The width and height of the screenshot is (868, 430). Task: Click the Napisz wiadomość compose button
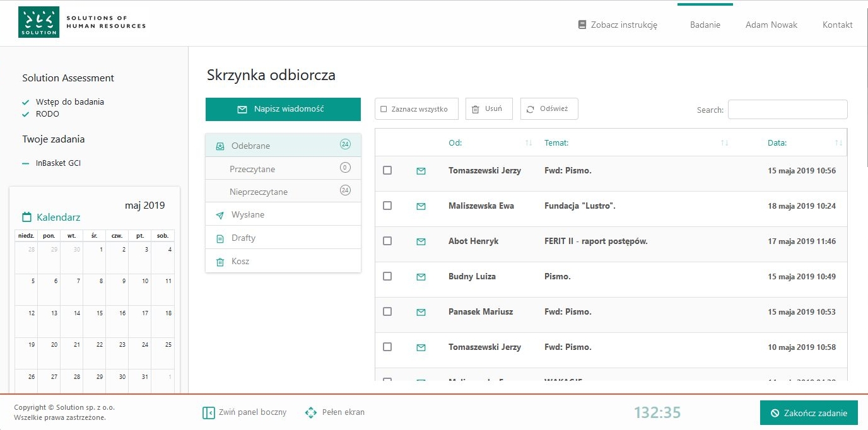tap(283, 109)
